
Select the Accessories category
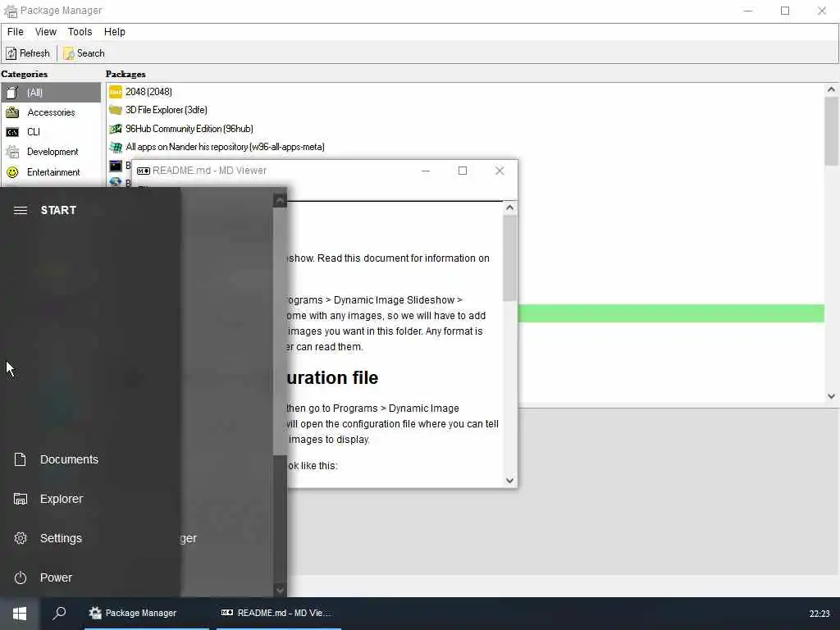pos(51,112)
